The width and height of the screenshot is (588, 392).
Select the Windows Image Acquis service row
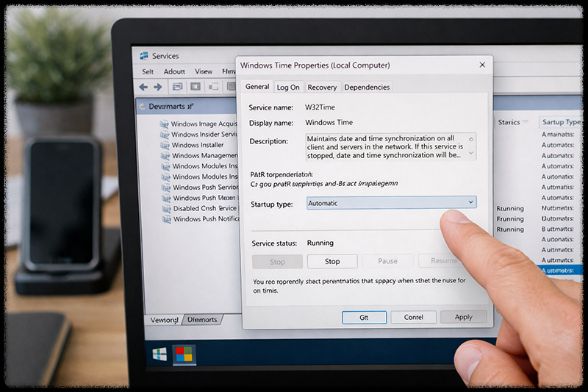198,124
